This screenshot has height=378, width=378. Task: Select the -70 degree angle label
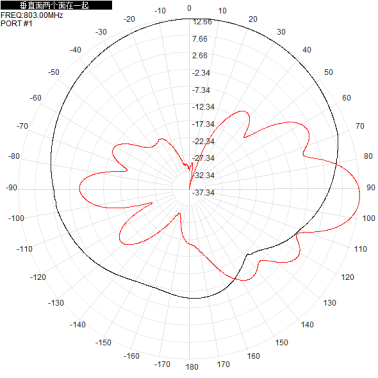22,126
